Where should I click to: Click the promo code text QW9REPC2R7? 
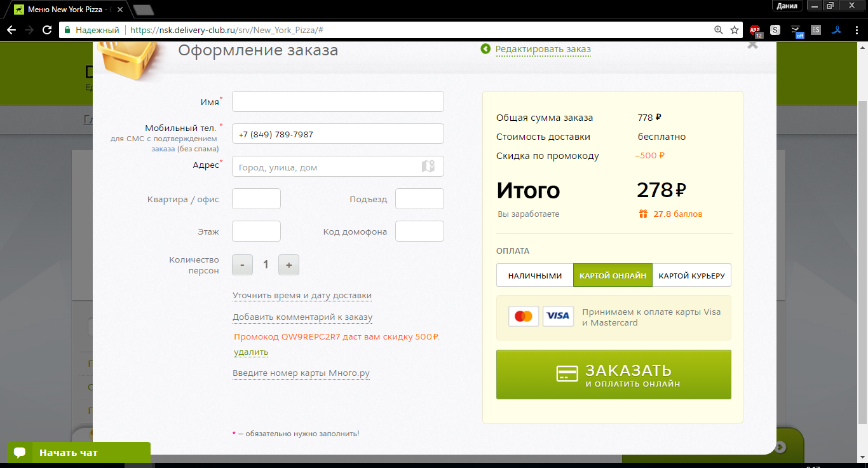311,337
